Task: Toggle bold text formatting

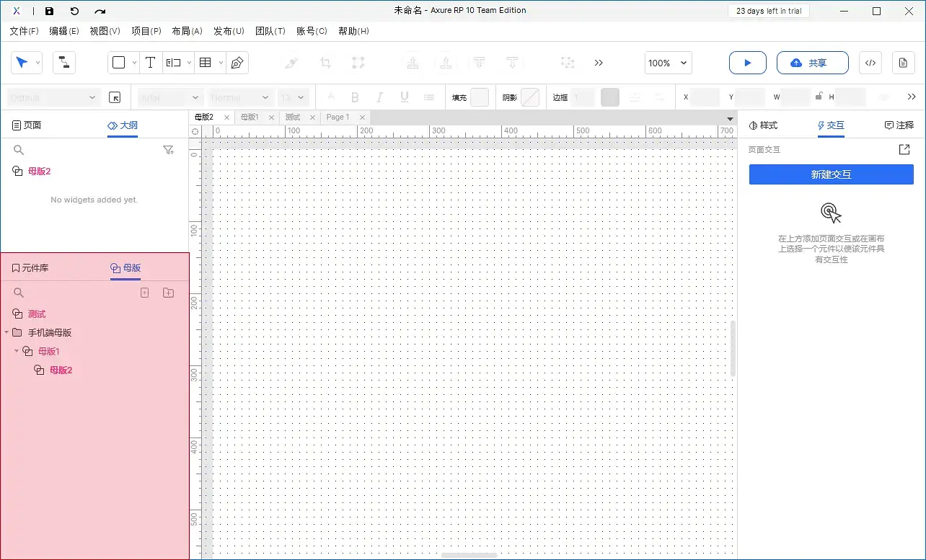Action: coord(355,97)
